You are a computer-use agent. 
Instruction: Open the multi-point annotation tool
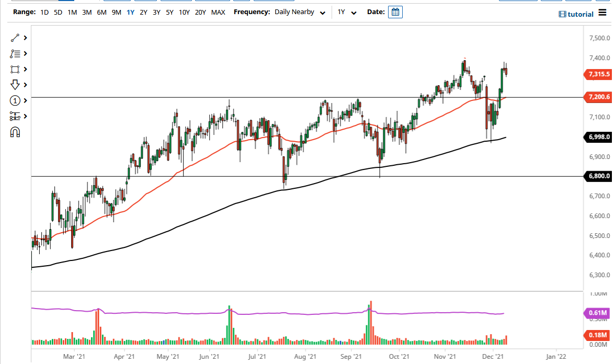(x=14, y=53)
